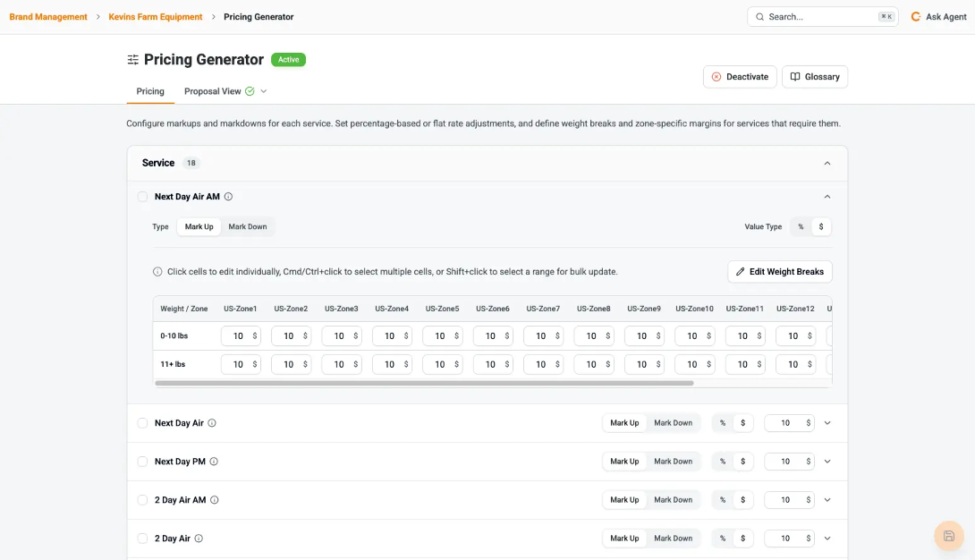This screenshot has width=975, height=560.
Task: Click the floating save icon button
Action: click(949, 536)
